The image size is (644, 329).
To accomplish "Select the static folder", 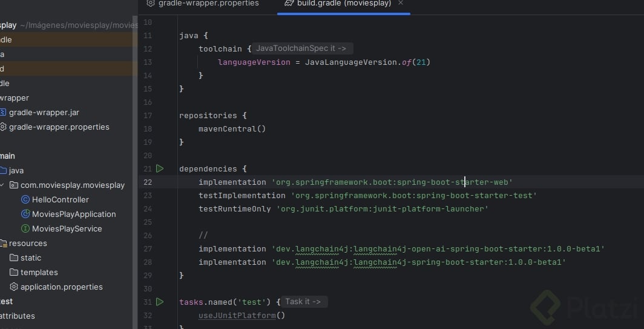I will pyautogui.click(x=31, y=258).
